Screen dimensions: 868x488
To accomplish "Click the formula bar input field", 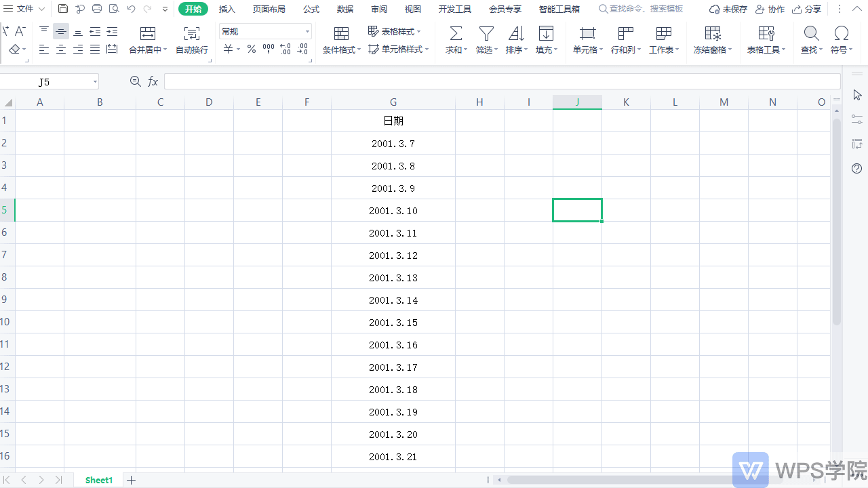I will tap(502, 82).
